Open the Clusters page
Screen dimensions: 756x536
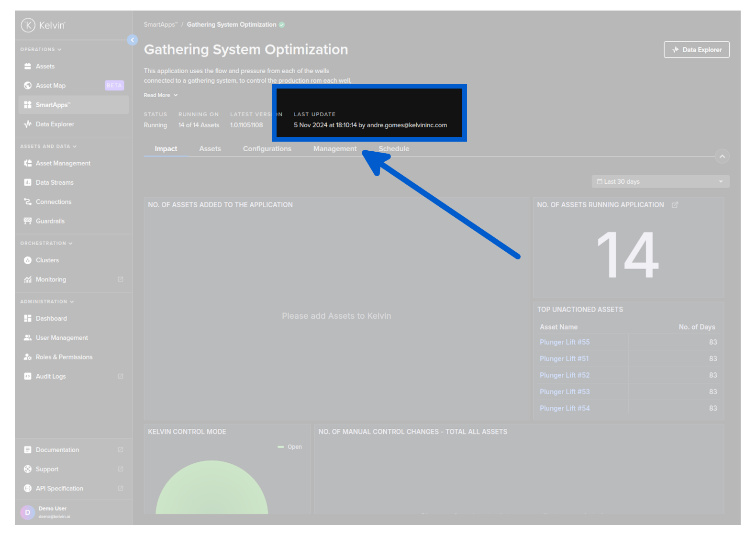pos(47,260)
